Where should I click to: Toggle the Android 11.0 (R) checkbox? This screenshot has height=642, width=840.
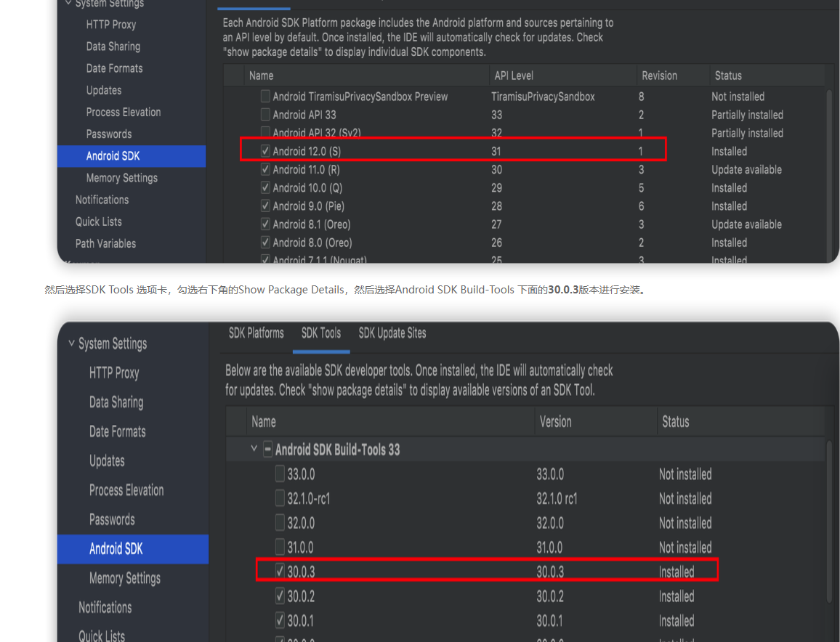click(x=266, y=169)
